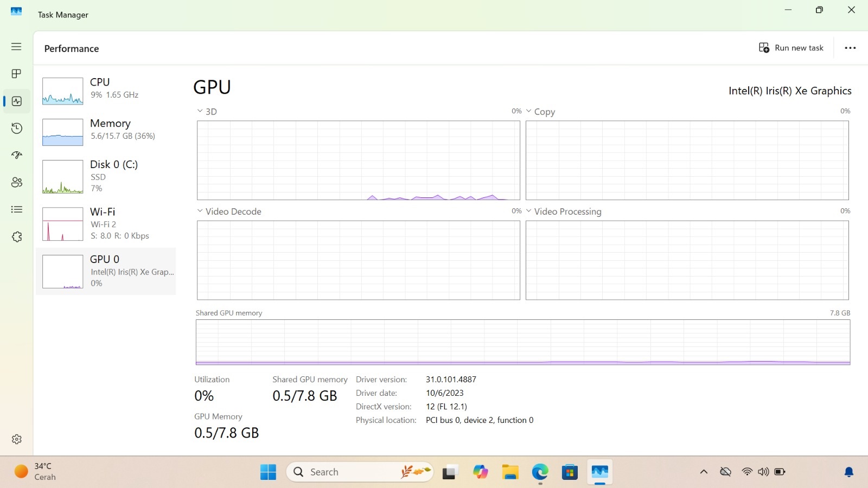Click the Run new task button
Image resolution: width=868 pixels, height=488 pixels.
point(791,48)
